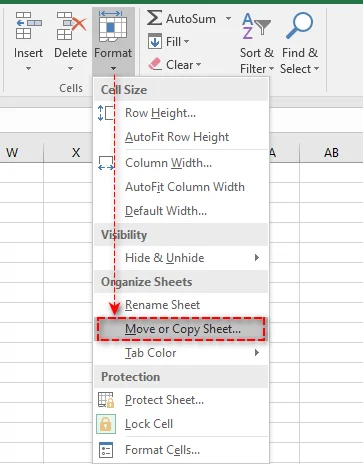This screenshot has width=363, height=464.
Task: Click the Format cells ribbon icon
Action: 113,26
